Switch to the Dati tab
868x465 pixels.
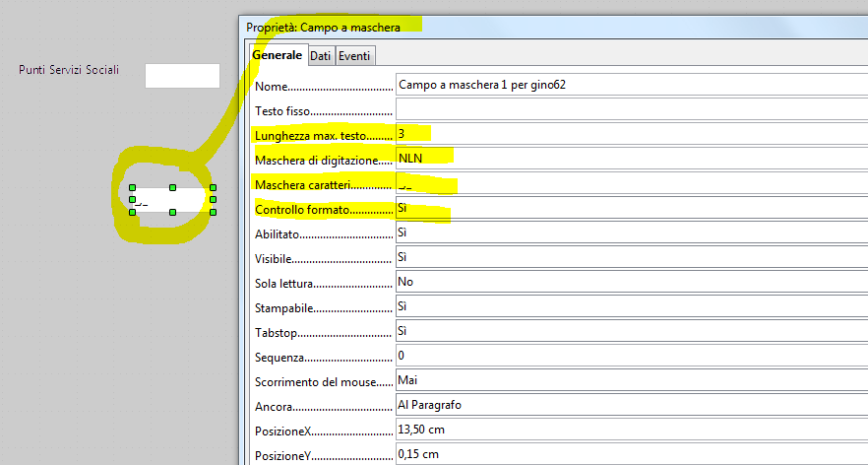[x=321, y=56]
